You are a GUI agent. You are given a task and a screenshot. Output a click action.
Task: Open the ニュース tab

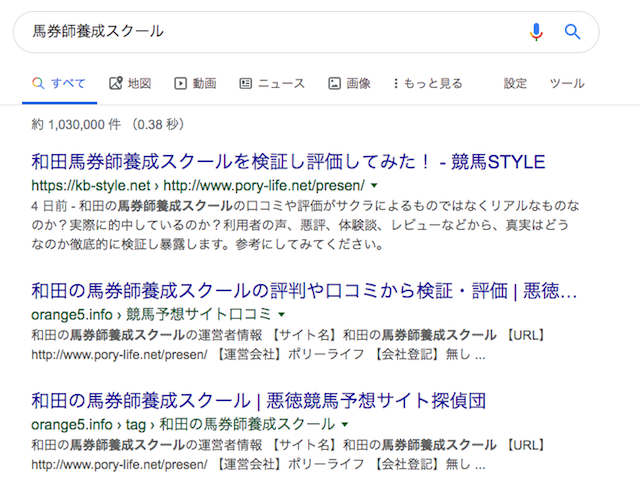click(272, 83)
